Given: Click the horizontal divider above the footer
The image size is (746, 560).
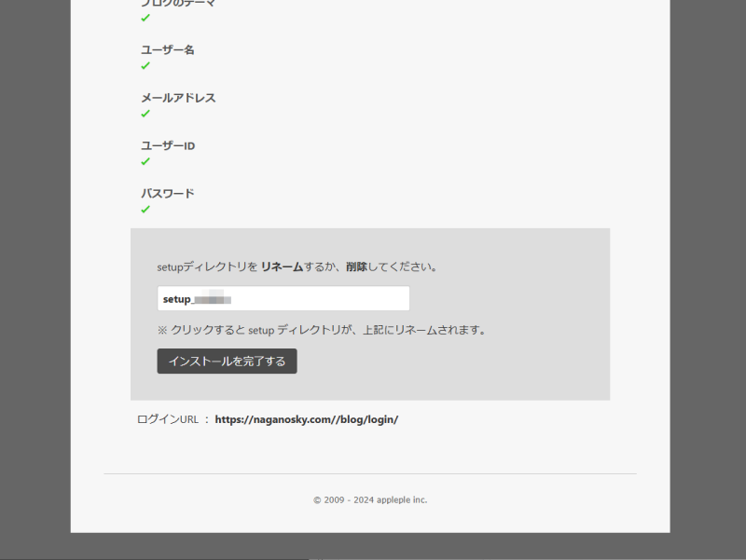Looking at the screenshot, I should tap(370, 473).
